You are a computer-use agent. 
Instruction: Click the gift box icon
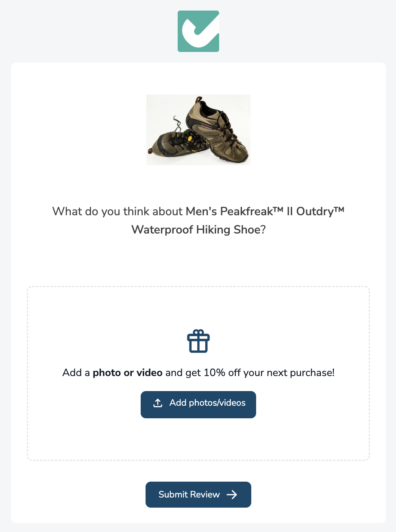pos(198,342)
